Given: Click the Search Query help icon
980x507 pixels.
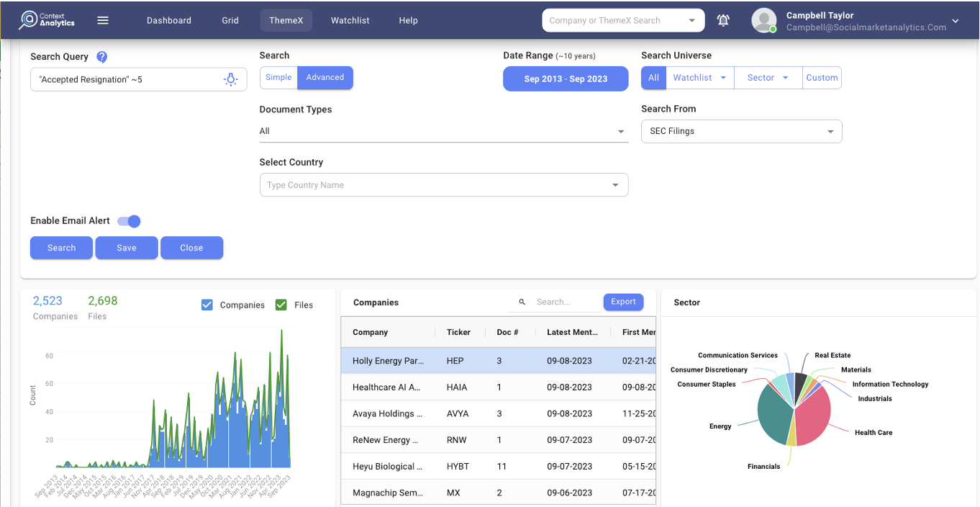Looking at the screenshot, I should (x=102, y=57).
